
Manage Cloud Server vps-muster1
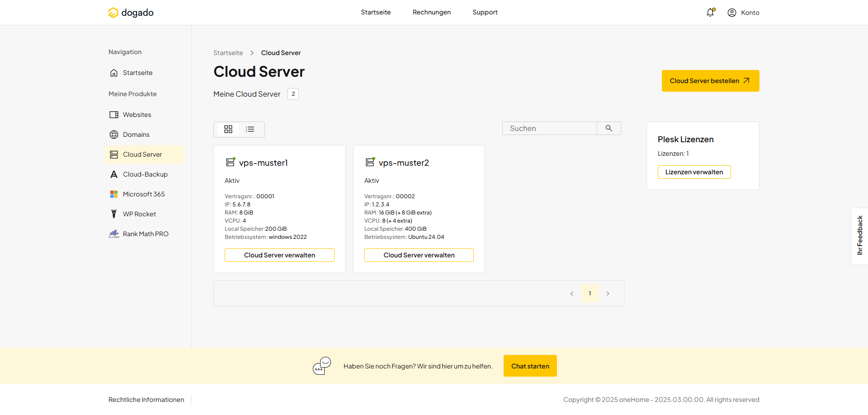pyautogui.click(x=279, y=255)
